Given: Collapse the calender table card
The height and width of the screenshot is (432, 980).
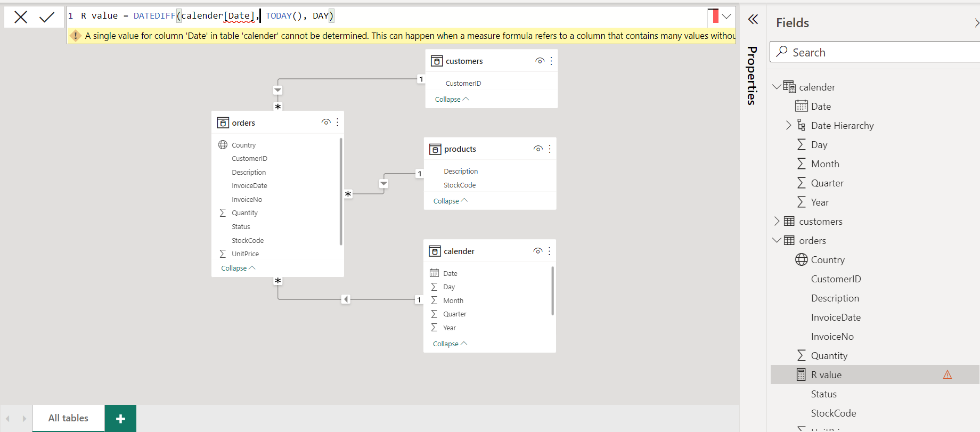Looking at the screenshot, I should point(450,344).
